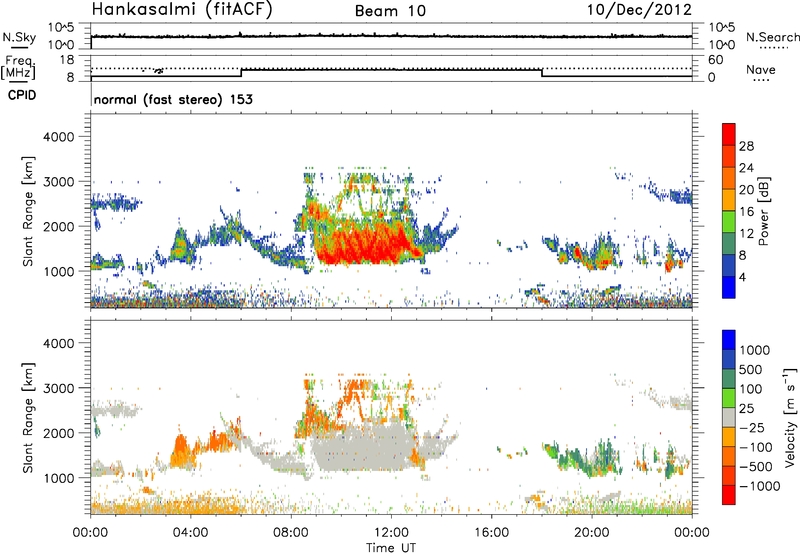The image size is (800, 554).
Task: Click the gray segment of the Velocity color bar
Action: coord(729,417)
